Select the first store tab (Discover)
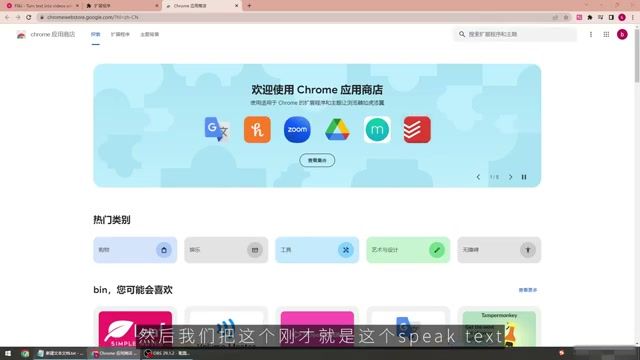This screenshot has width=640, height=360. coord(96,35)
